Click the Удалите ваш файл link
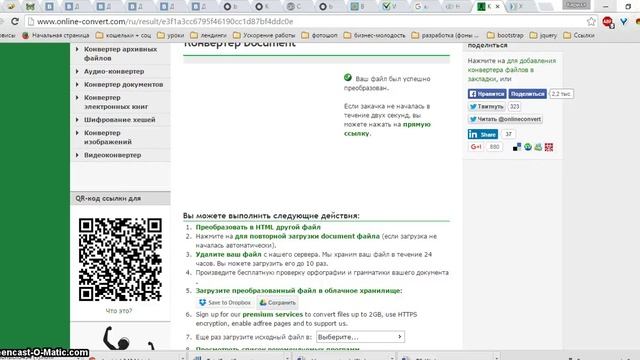 click(x=228, y=254)
